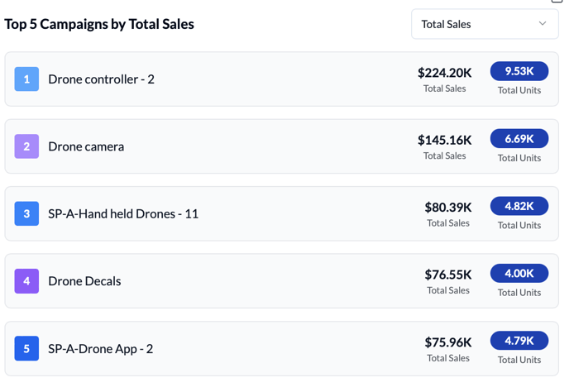Open the Drone camera campaign

click(x=86, y=146)
